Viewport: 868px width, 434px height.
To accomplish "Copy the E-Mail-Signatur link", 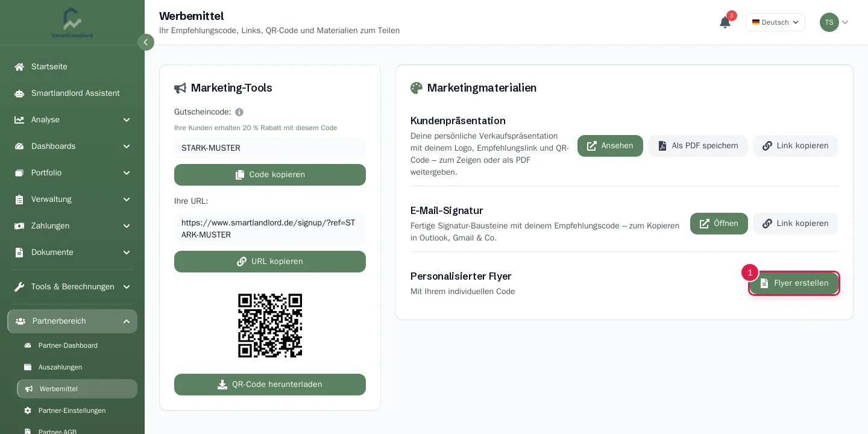I will [796, 224].
